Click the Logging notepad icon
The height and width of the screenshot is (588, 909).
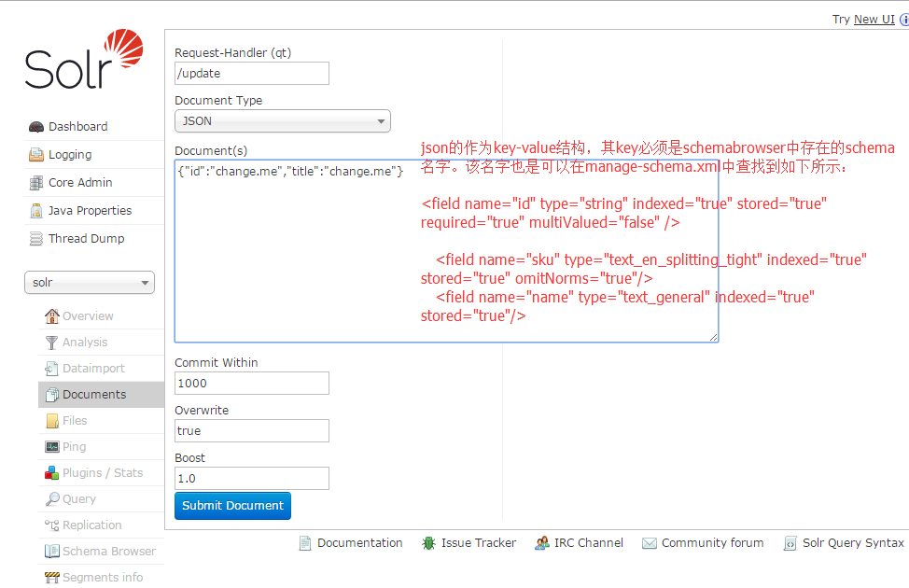coord(36,155)
